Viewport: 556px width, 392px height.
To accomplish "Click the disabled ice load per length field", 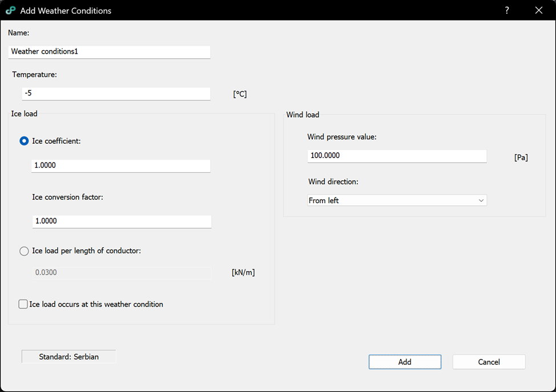I will [122, 273].
